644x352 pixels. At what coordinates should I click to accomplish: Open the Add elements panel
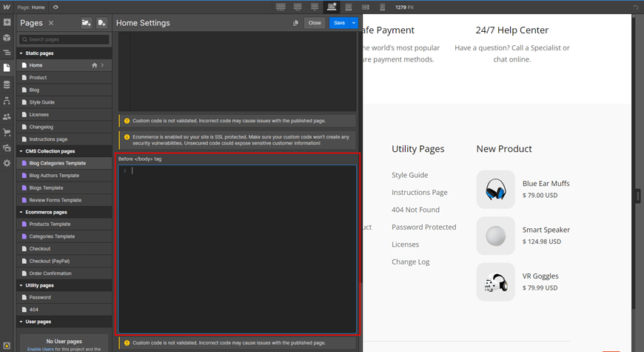(7, 22)
